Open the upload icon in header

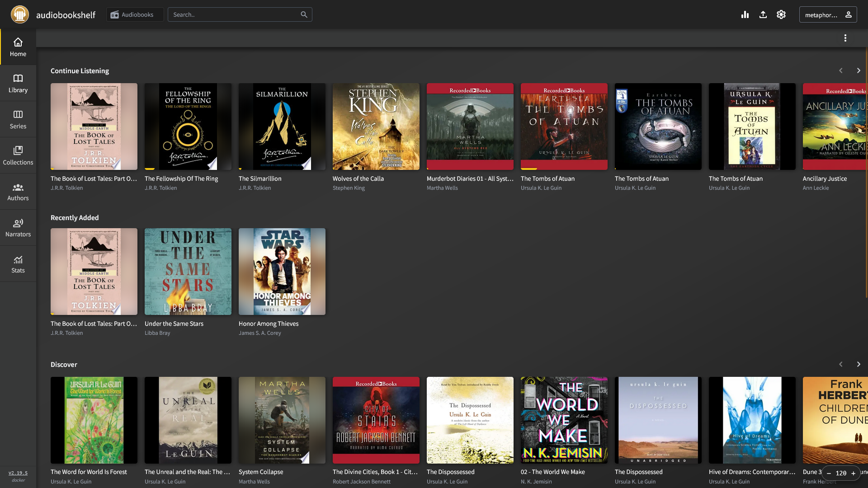[x=763, y=14]
